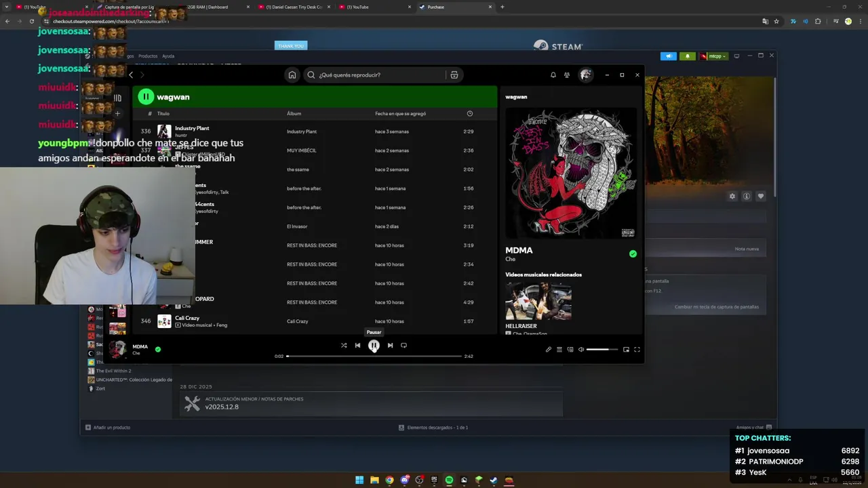
Task: Open the 'MUY IMBÉCIL' album link
Action: (302, 150)
